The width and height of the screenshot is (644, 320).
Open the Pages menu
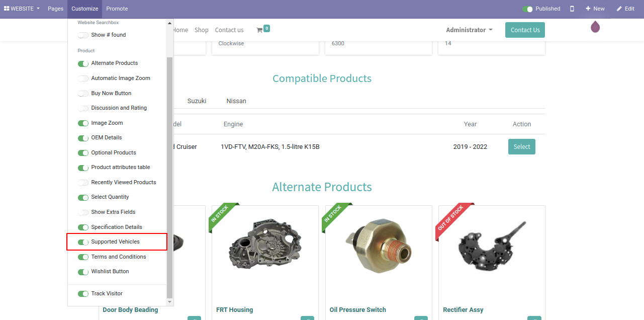point(55,9)
